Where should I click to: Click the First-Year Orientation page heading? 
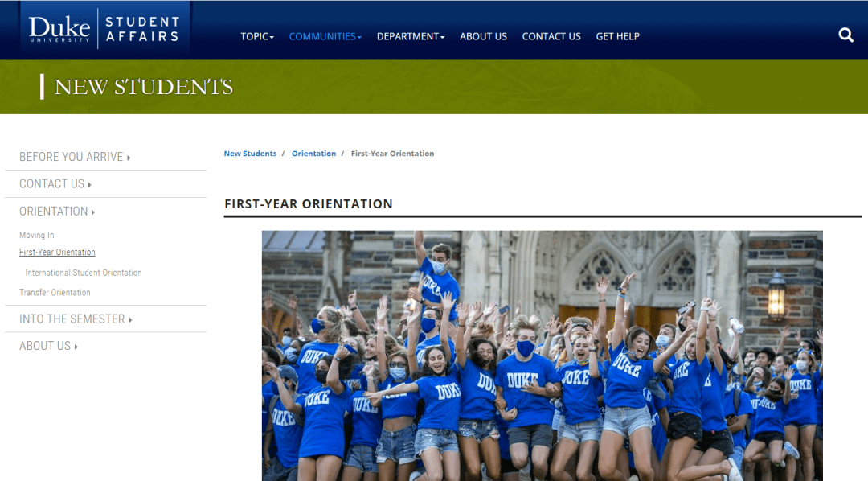(309, 204)
